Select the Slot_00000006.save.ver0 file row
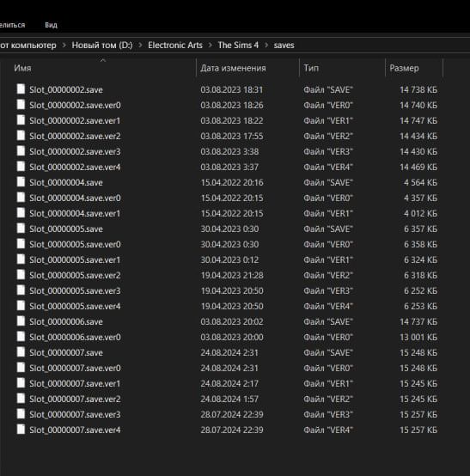The image size is (470, 476). 227,337
